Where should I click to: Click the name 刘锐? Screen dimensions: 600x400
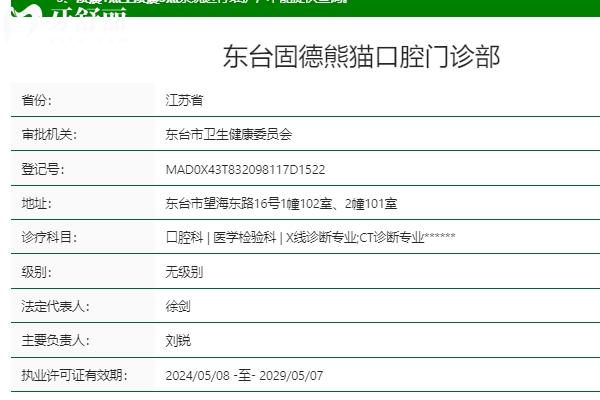pos(178,340)
